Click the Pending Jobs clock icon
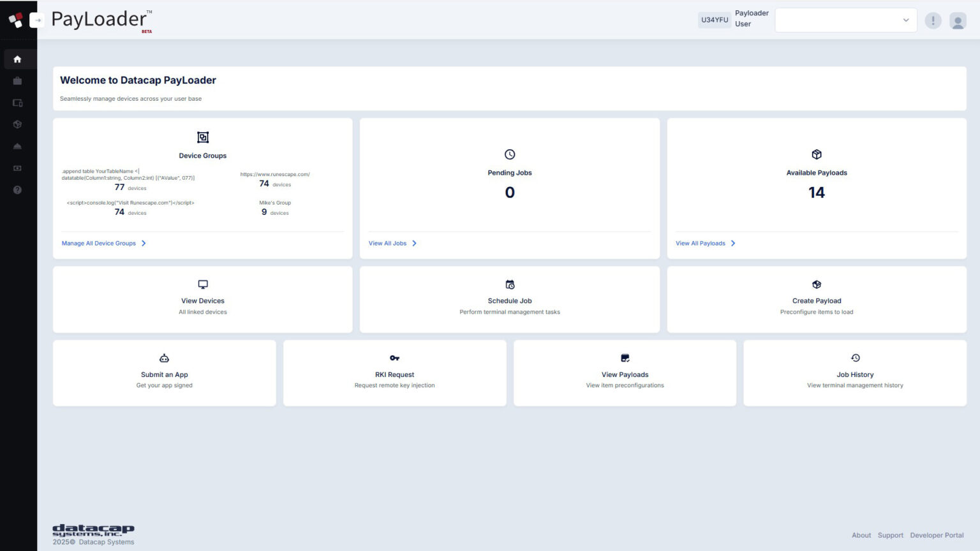Viewport: 980px width, 551px height. tap(510, 154)
